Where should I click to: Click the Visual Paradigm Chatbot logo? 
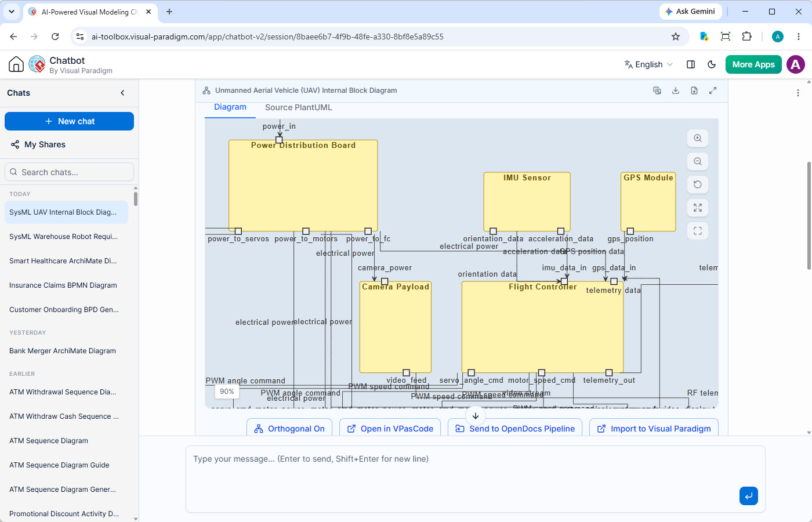37,64
